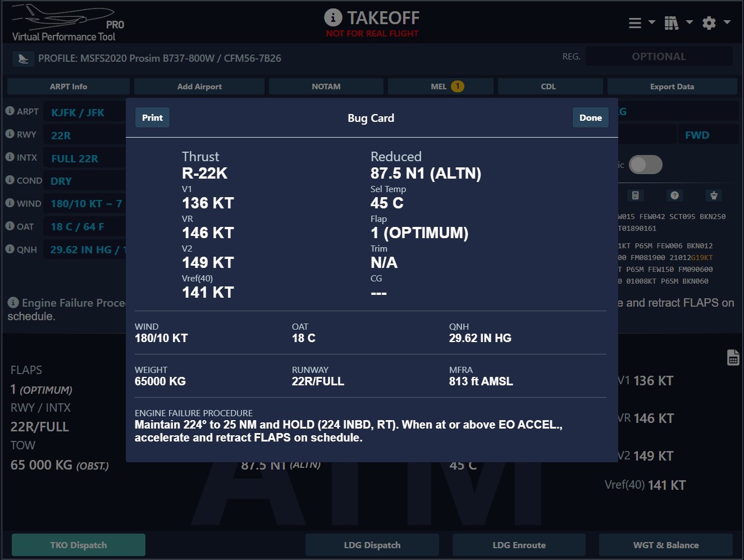Open the runway 22R selector

tap(84, 135)
